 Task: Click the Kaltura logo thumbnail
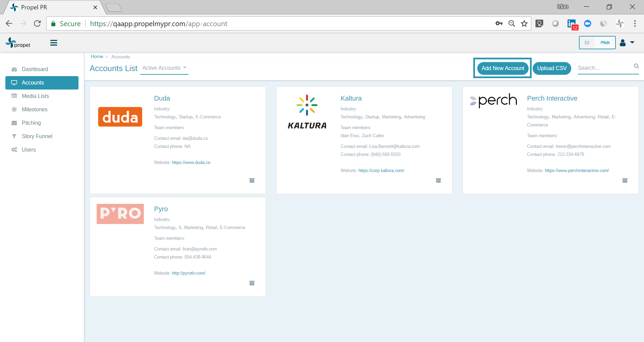(307, 112)
